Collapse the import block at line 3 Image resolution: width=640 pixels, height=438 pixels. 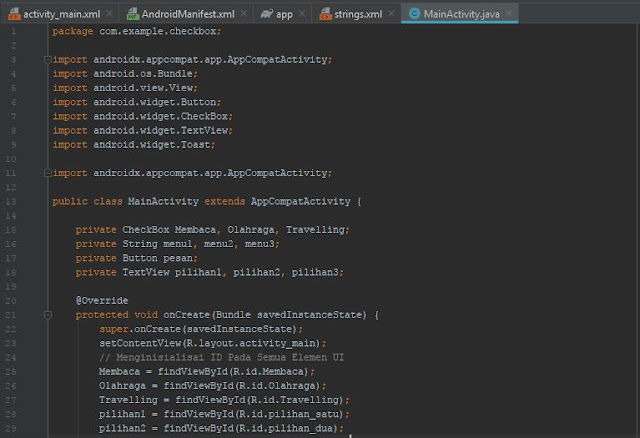pos(47,60)
